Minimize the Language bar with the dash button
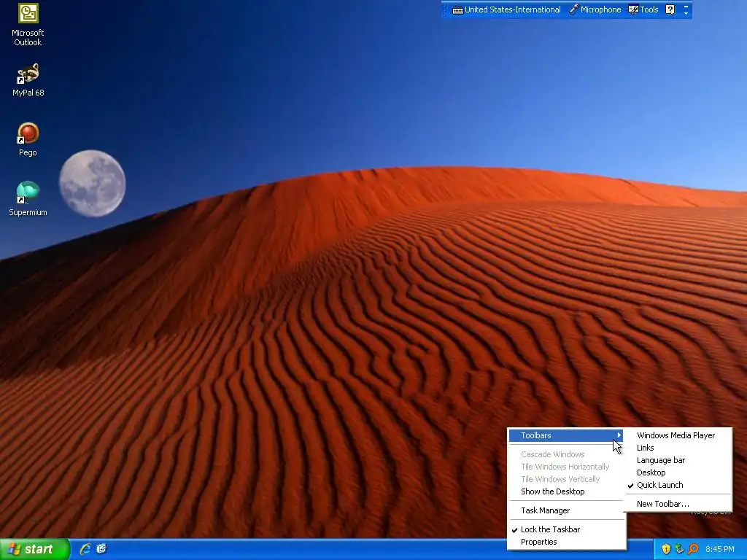The width and height of the screenshot is (747, 560). tap(686, 6)
